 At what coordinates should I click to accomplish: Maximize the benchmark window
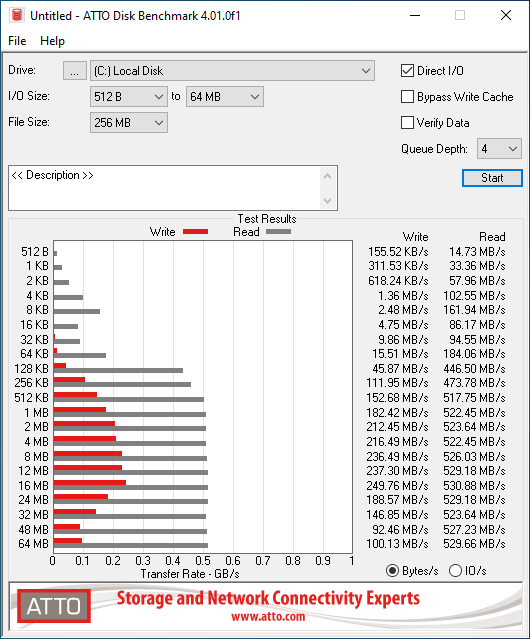[x=460, y=15]
